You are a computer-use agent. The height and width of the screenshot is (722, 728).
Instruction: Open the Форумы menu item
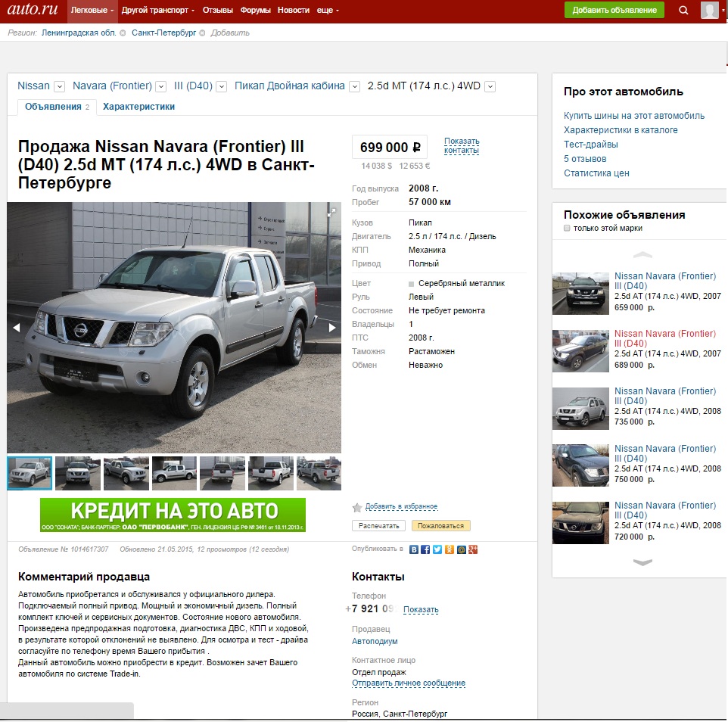(255, 10)
